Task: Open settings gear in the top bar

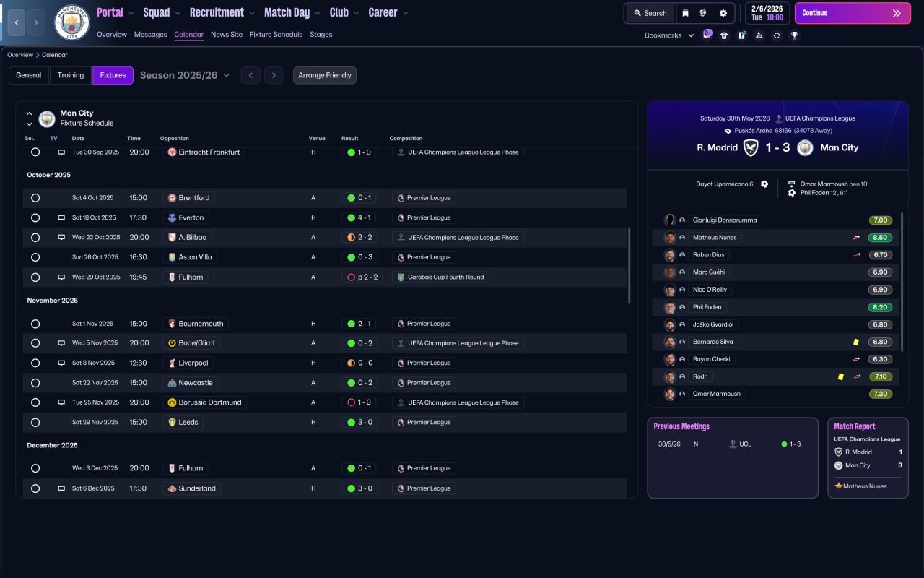Action: pyautogui.click(x=723, y=13)
